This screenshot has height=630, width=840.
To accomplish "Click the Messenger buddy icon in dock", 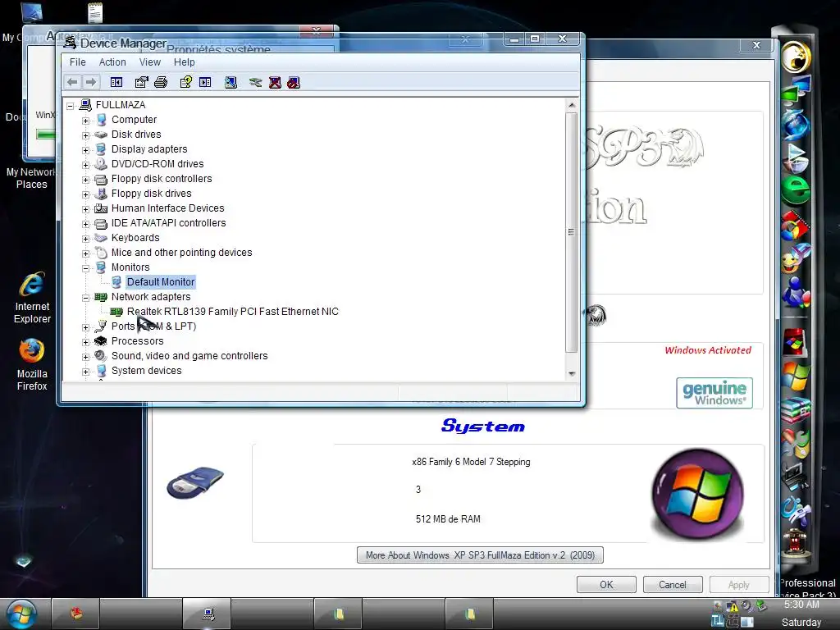I will 796,293.
